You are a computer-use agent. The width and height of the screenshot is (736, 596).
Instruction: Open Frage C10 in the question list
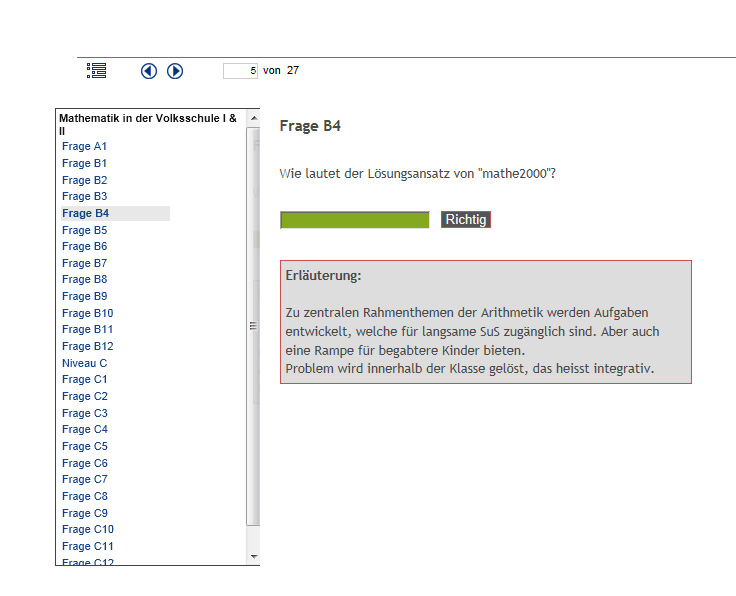click(x=88, y=529)
